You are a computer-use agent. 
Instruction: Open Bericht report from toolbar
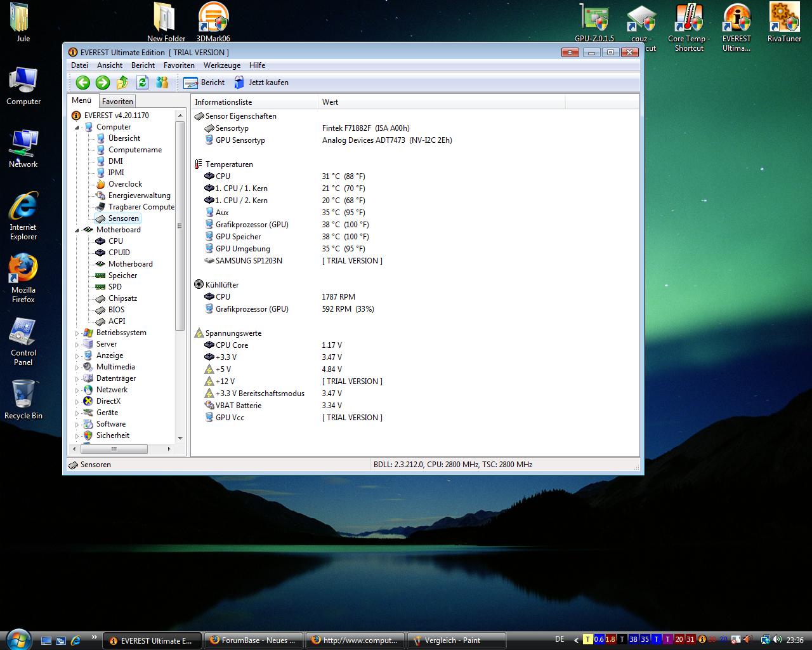coord(204,83)
